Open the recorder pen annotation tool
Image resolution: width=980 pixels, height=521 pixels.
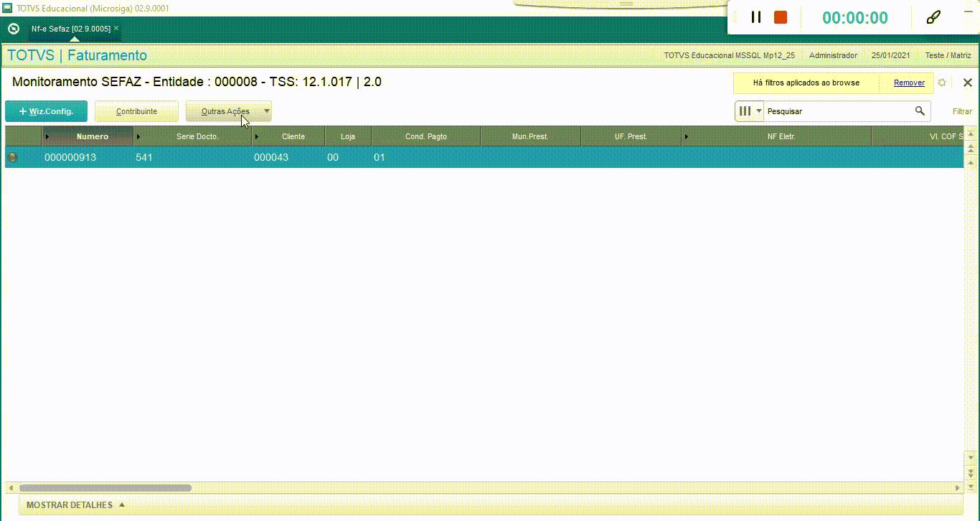(x=933, y=17)
